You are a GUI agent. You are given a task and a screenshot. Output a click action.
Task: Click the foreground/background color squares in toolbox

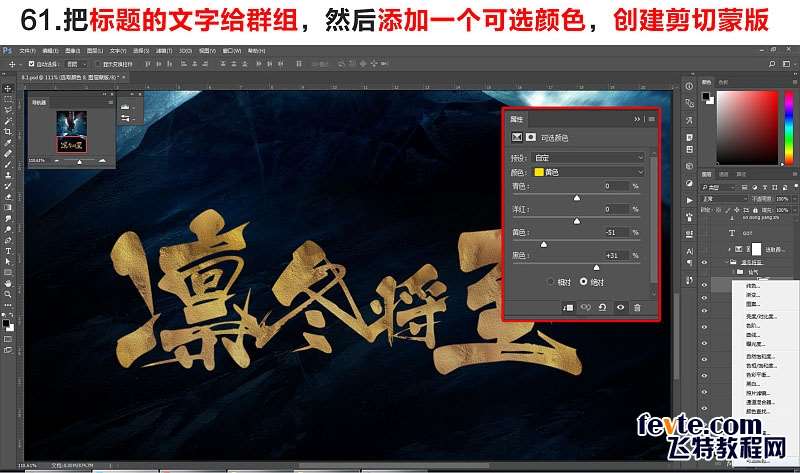click(8, 325)
